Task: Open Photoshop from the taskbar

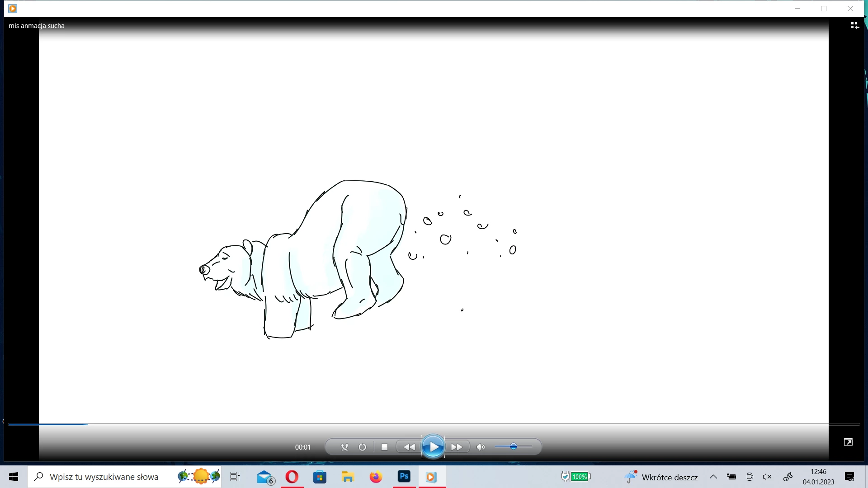Action: point(404,477)
